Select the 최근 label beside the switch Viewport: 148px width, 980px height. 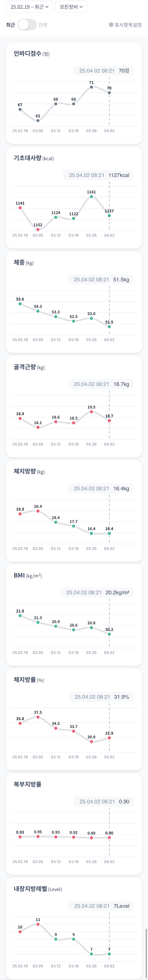pos(10,25)
